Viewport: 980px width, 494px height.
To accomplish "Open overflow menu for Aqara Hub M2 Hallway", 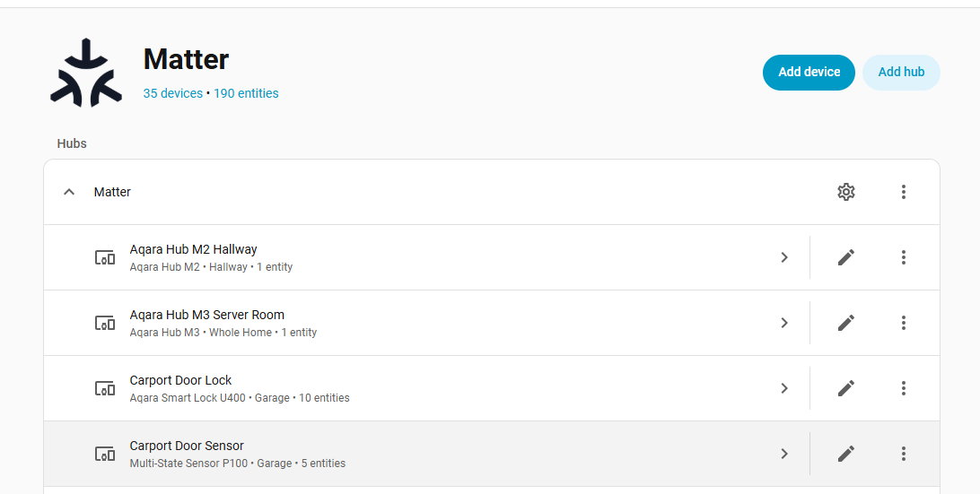I will pyautogui.click(x=903, y=257).
